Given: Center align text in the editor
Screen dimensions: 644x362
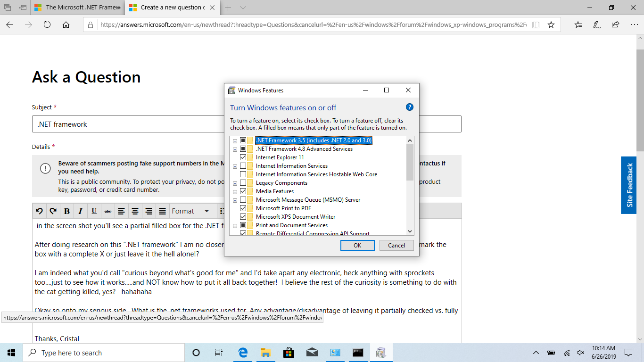Looking at the screenshot, I should (x=135, y=211).
